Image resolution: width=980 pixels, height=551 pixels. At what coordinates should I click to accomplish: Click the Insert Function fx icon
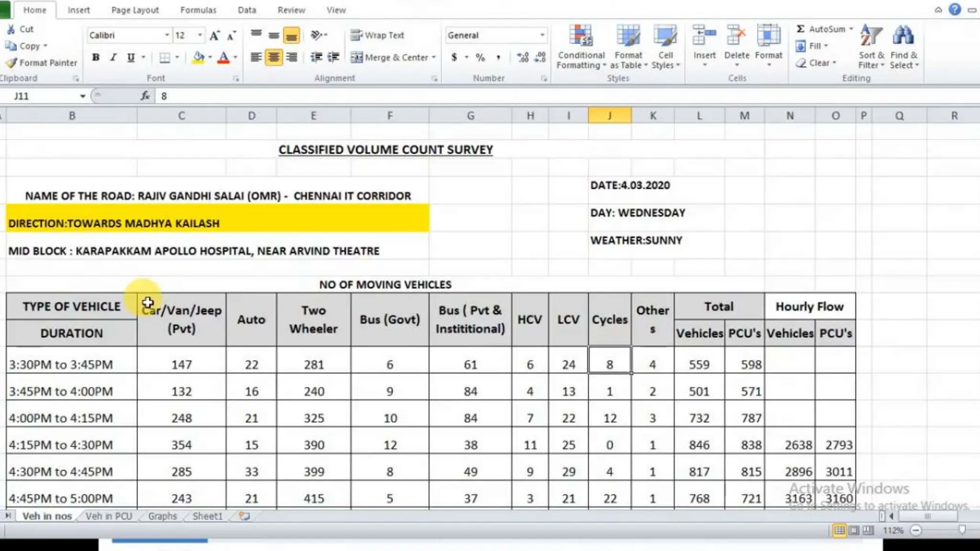click(x=145, y=96)
